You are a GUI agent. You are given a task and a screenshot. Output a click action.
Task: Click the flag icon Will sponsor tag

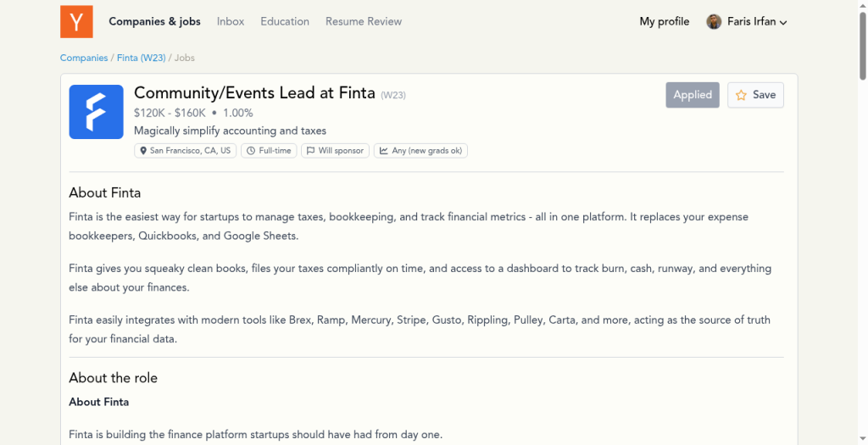coord(336,151)
